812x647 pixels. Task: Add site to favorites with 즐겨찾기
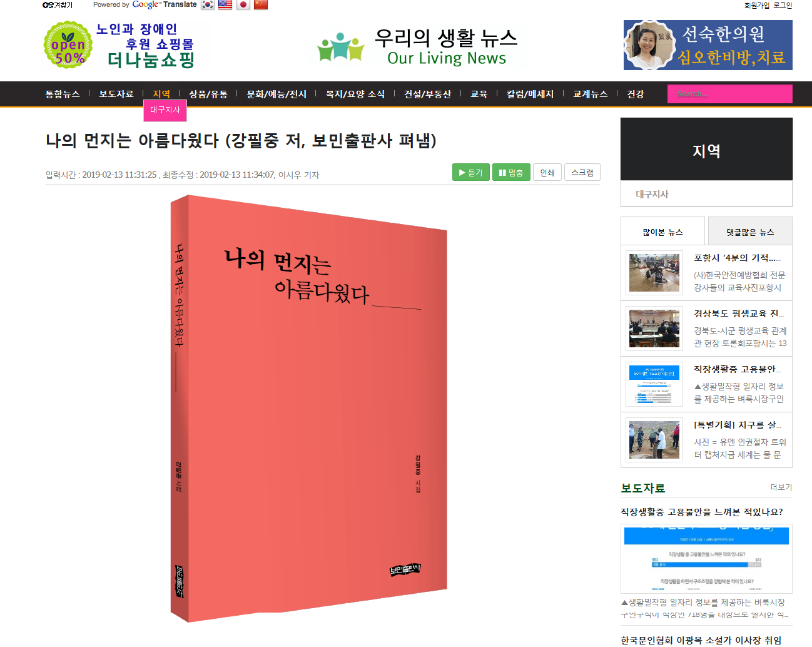coord(58,5)
